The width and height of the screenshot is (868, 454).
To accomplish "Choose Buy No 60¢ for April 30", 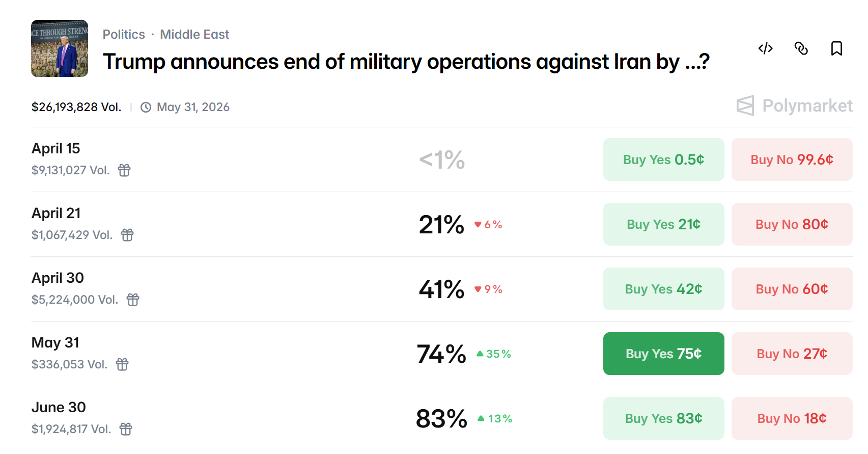I will pyautogui.click(x=792, y=289).
